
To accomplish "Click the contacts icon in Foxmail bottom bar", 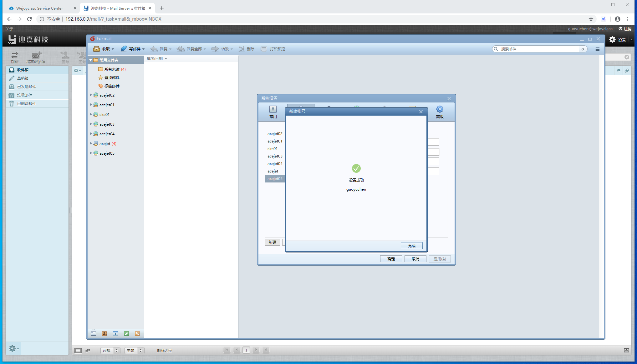I will [x=104, y=334].
